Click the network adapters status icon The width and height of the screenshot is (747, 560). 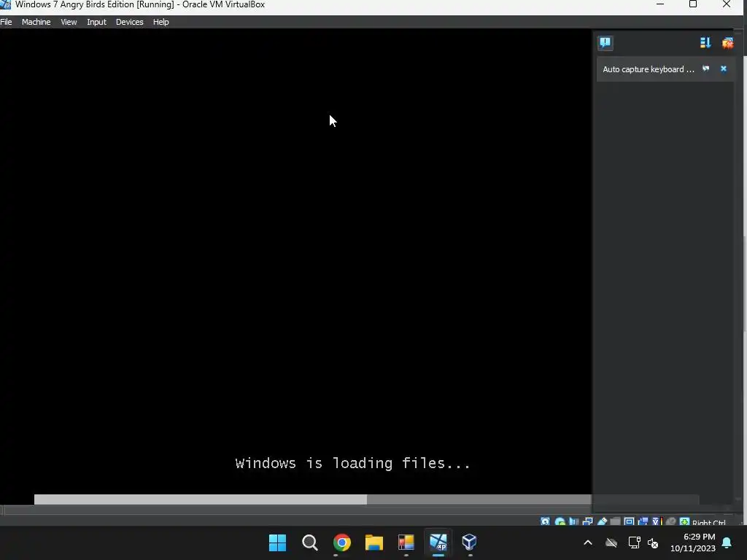(x=588, y=522)
